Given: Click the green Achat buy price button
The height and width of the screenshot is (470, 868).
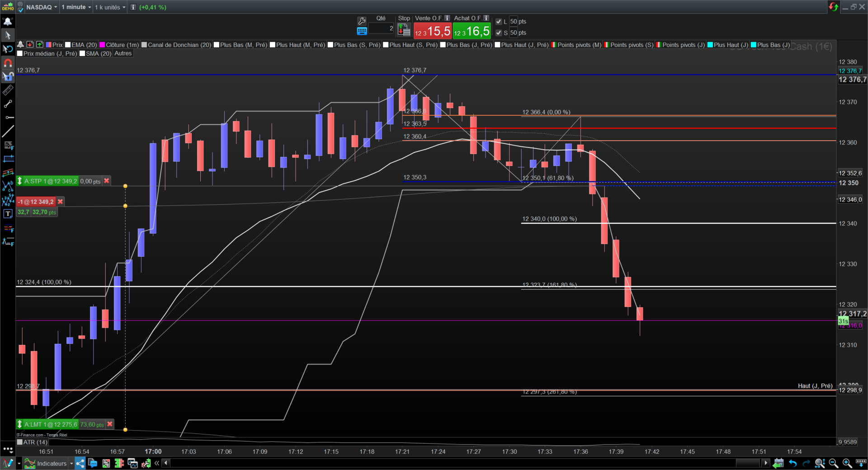Looking at the screenshot, I should click(x=472, y=31).
